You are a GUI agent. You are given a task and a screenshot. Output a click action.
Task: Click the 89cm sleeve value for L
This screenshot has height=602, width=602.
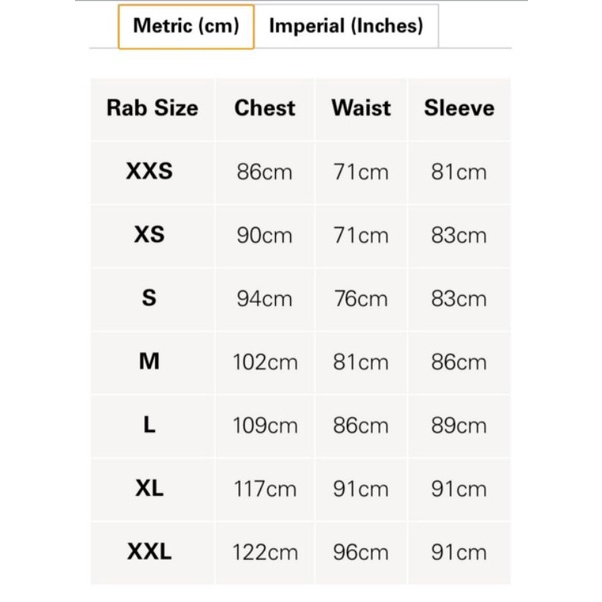(459, 426)
